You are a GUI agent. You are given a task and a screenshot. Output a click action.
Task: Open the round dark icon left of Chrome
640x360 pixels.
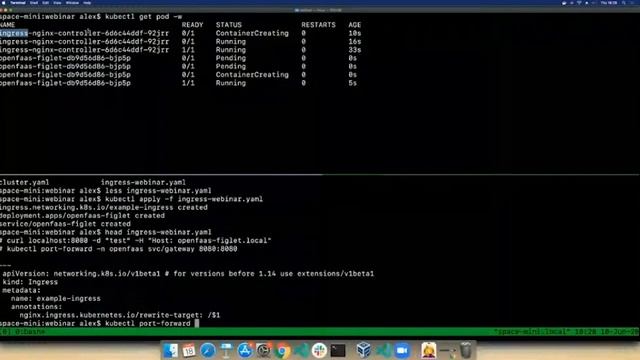(264, 350)
